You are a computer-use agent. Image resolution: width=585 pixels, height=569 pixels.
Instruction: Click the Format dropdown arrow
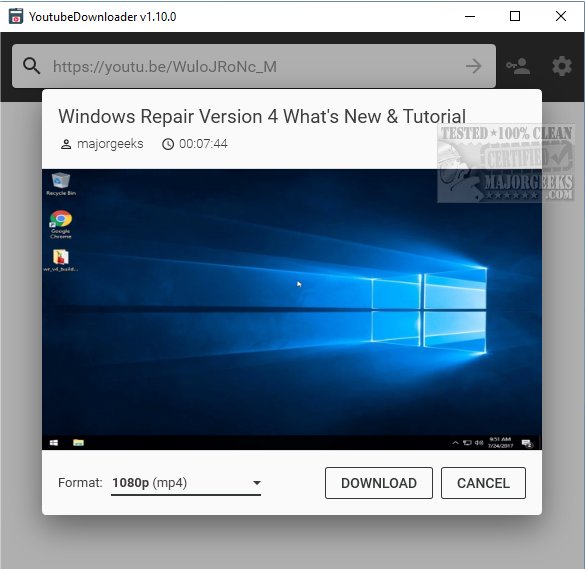click(x=256, y=483)
